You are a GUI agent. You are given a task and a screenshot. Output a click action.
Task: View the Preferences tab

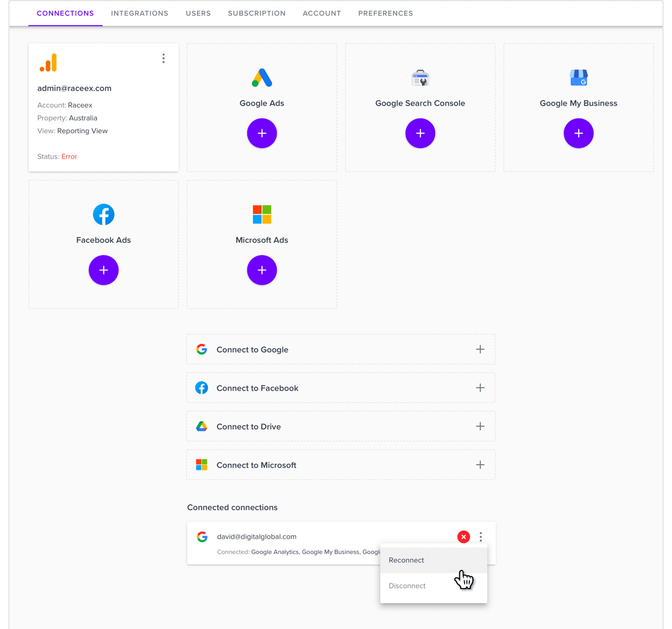click(386, 13)
